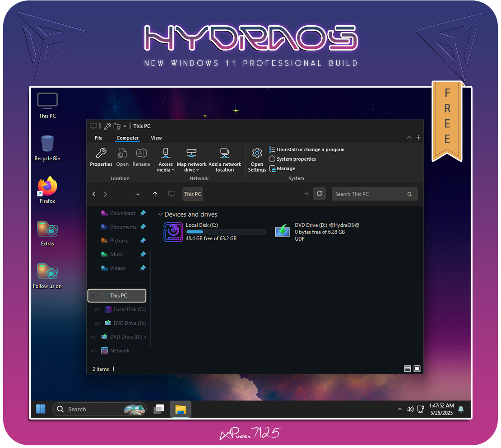Click the network tray icon
The width and height of the screenshot is (501, 448).
pos(421,409)
